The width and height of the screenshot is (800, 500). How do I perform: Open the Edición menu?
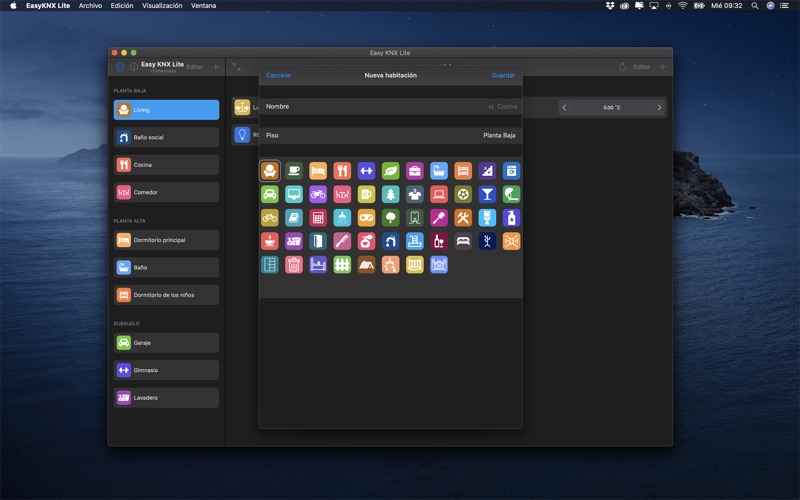122,6
